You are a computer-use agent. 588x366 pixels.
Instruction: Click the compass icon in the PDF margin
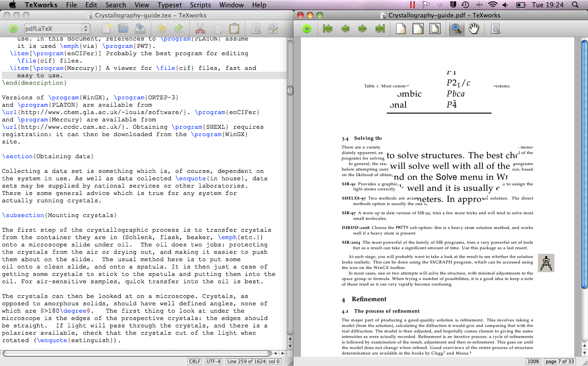pyautogui.click(x=546, y=263)
